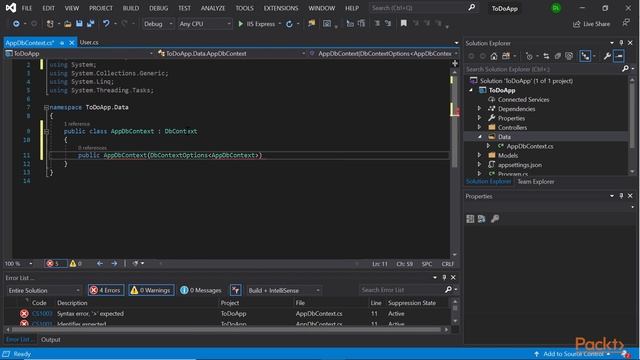The image size is (640, 360).
Task: Open the BUILD menu
Action: [x=131, y=8]
